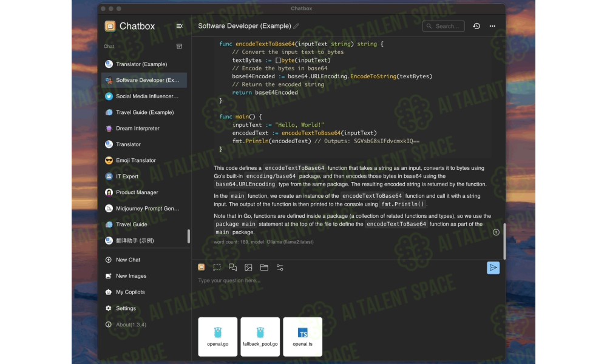
Task: Open the Product Manager chat
Action: click(144, 192)
